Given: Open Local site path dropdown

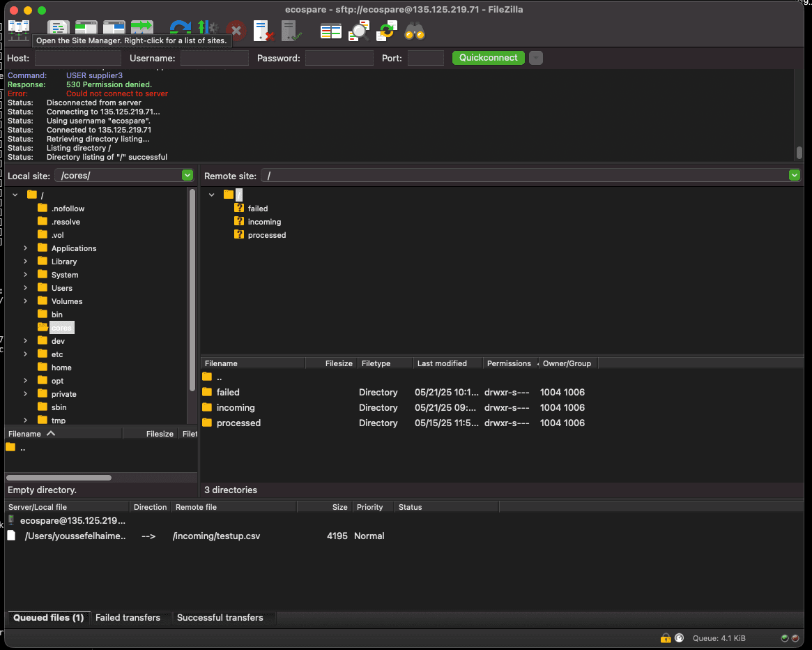Looking at the screenshot, I should [x=187, y=175].
